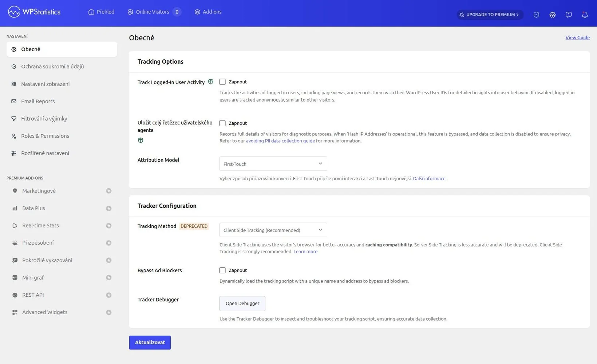This screenshot has width=597, height=364.
Task: Open the Přizpůsobení add-on
Action: coord(62,243)
